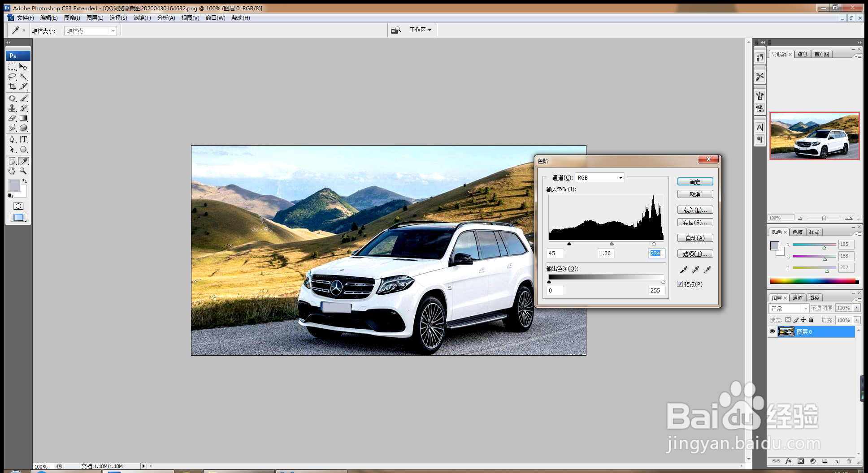Click the 载入(L)... button
This screenshot has height=473, width=868.
pyautogui.click(x=695, y=210)
